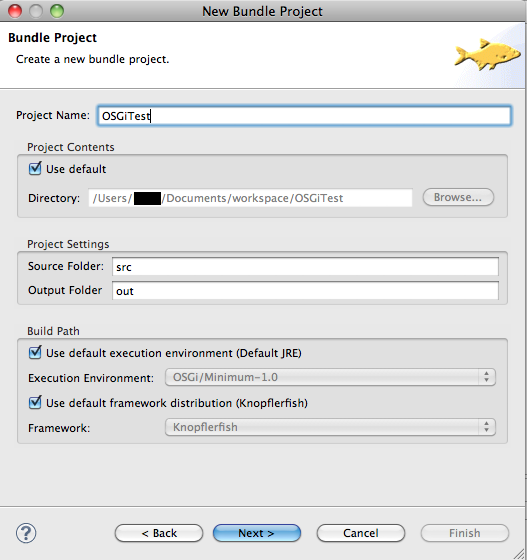Open the Execution Environment dropdown
This screenshot has width=527, height=560.
[330, 377]
